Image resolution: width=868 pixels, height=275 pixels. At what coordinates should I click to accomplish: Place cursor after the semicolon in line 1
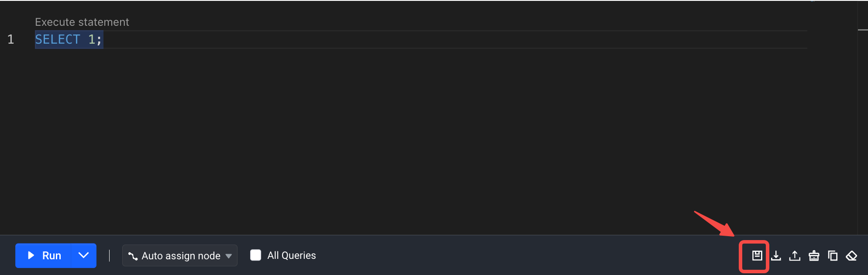click(103, 39)
